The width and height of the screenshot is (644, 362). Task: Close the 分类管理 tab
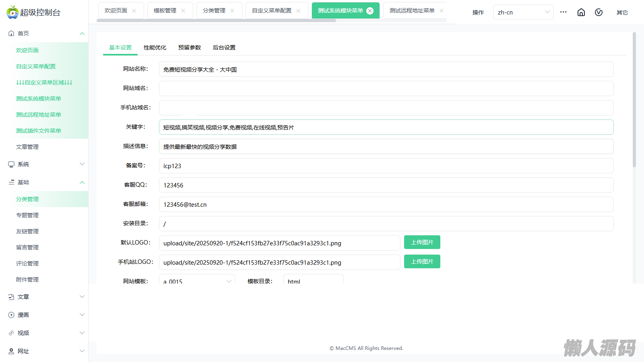(x=232, y=11)
